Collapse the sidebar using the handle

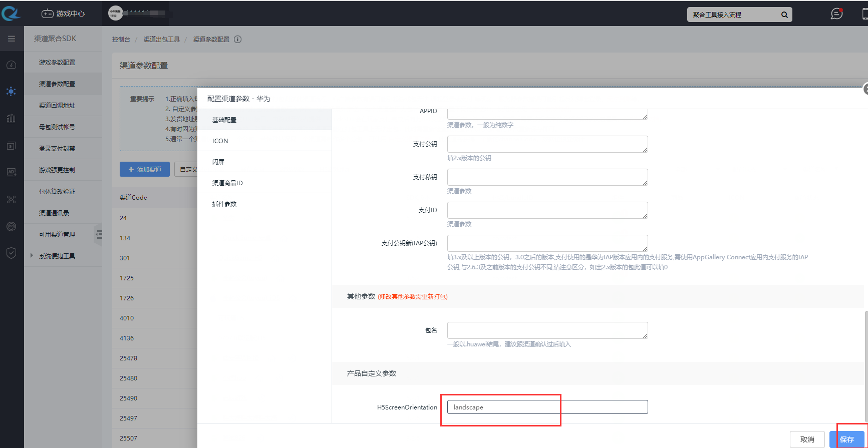[99, 234]
